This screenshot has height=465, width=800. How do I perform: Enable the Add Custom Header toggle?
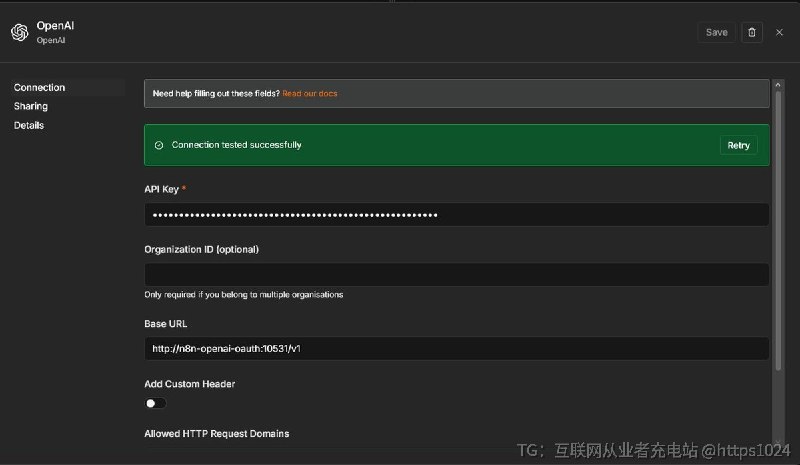point(155,403)
